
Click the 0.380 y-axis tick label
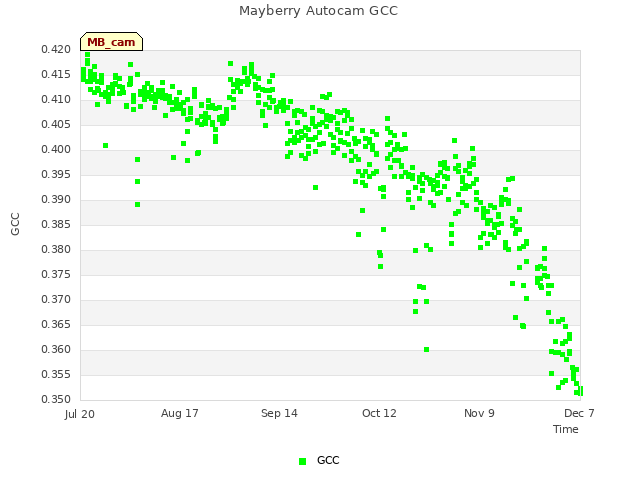pos(56,249)
